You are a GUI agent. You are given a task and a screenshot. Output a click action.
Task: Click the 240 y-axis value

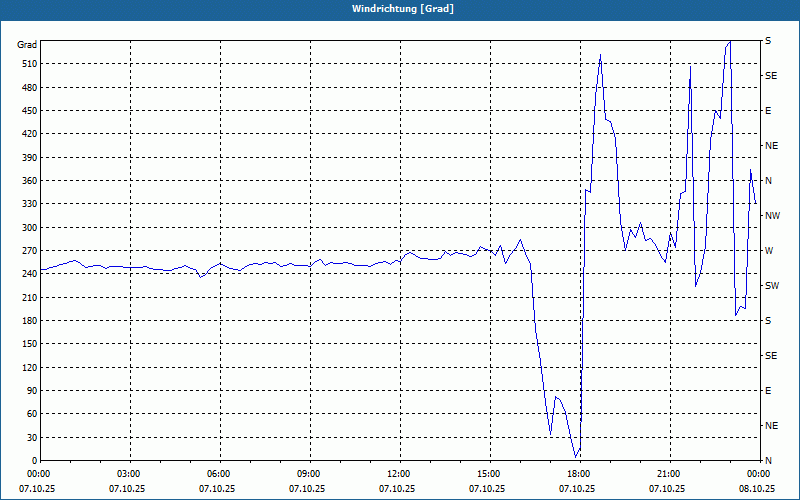click(30, 274)
